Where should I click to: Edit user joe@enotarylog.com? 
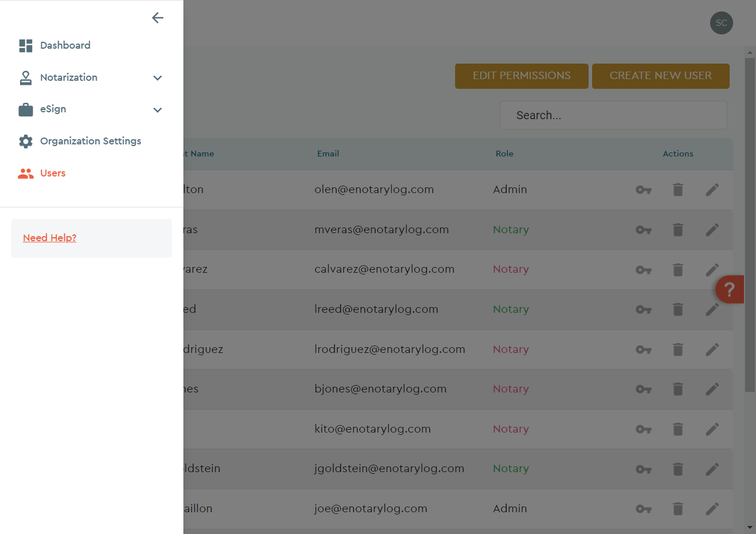point(712,509)
